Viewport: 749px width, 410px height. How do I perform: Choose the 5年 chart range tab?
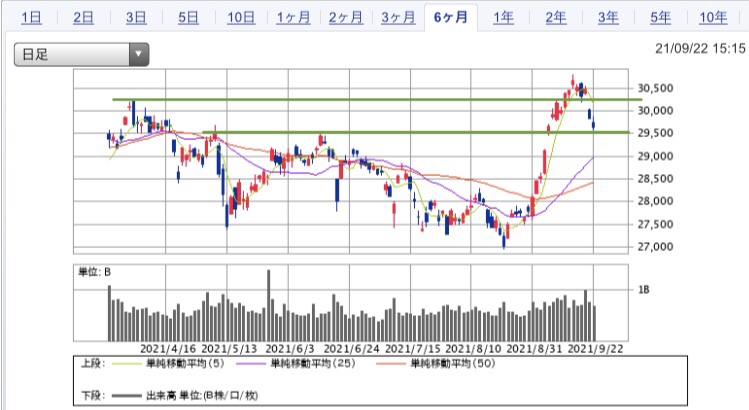[660, 18]
